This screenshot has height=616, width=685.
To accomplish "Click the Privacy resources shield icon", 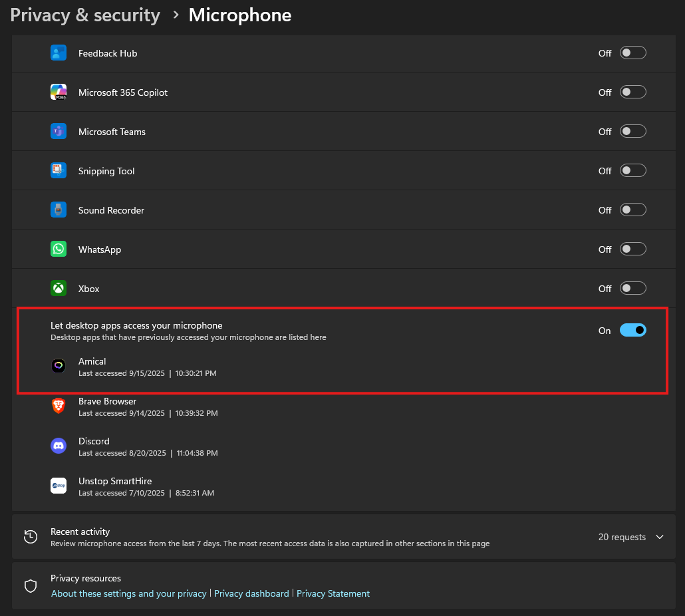I will click(30, 585).
